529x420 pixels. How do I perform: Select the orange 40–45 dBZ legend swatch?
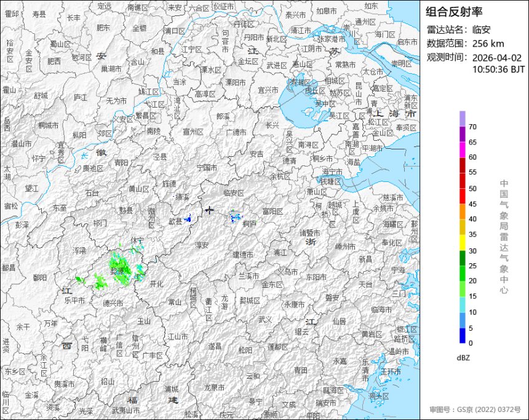[462, 212]
